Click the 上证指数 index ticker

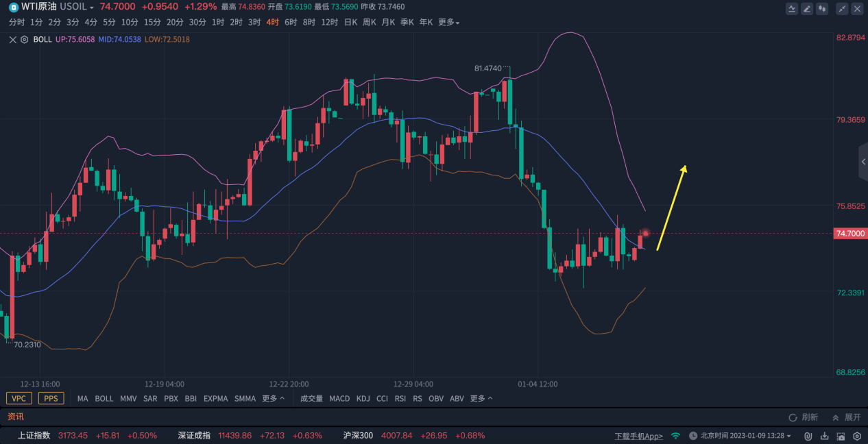click(87, 436)
